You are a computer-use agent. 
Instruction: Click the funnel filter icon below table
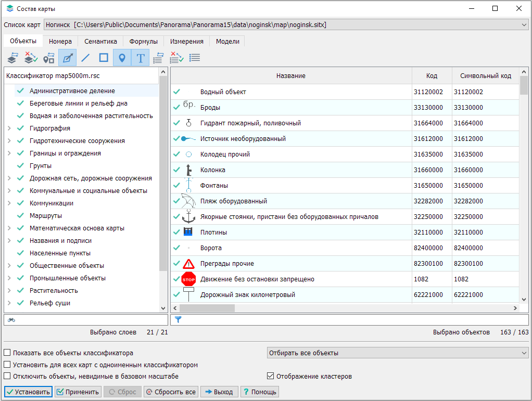point(178,319)
